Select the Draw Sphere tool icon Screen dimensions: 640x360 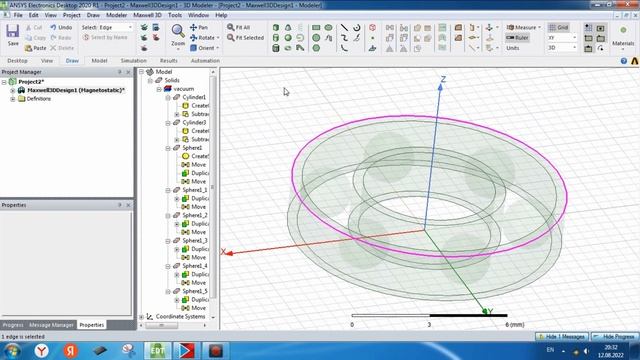(x=288, y=38)
